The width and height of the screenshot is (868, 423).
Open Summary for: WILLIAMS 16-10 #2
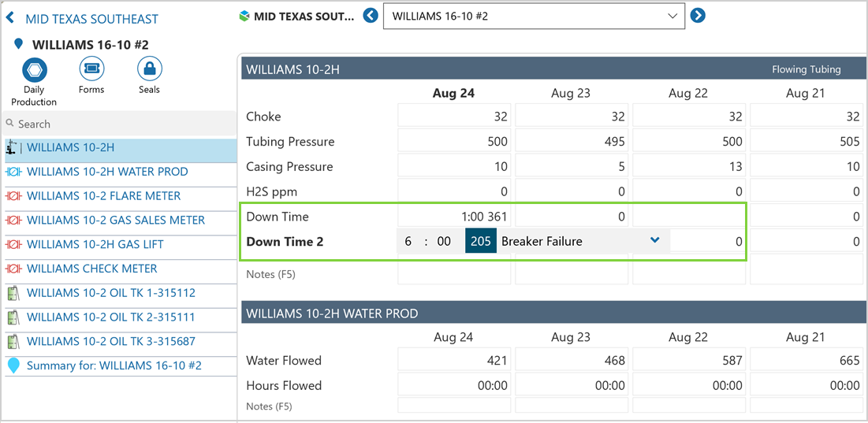click(x=114, y=365)
